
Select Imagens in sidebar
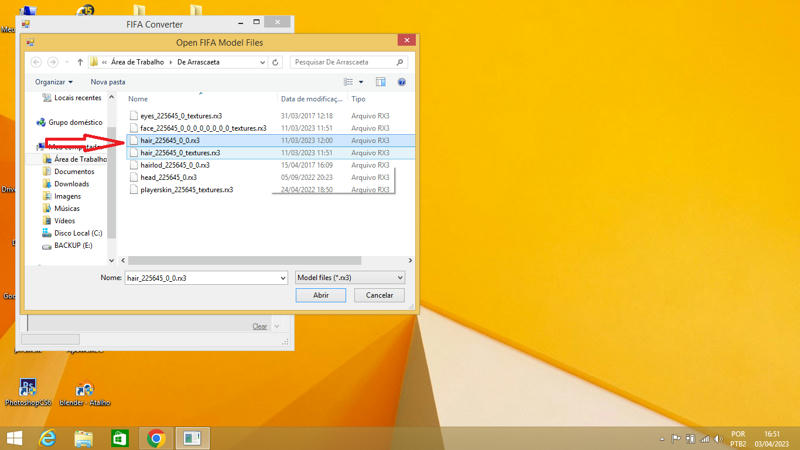62,196
